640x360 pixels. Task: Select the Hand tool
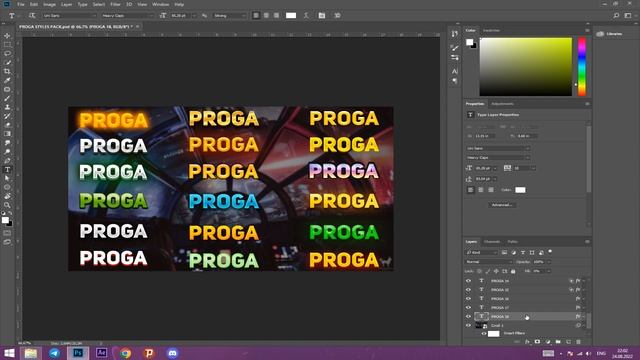7,196
